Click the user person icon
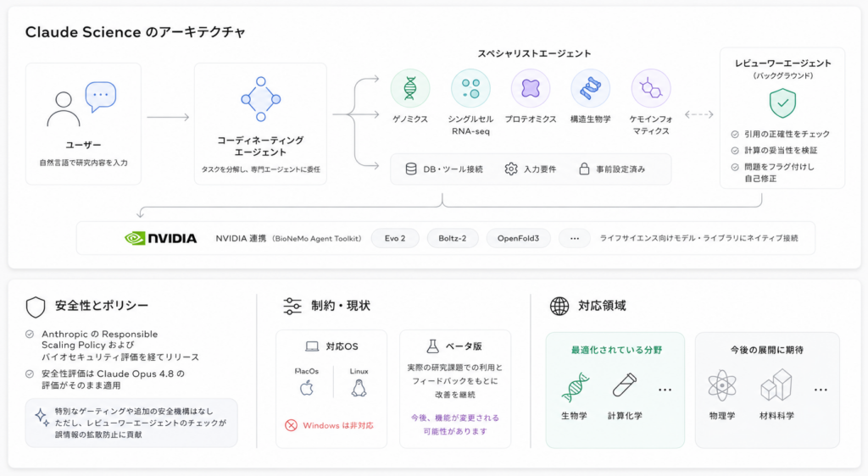The width and height of the screenshot is (868, 476). 63,109
